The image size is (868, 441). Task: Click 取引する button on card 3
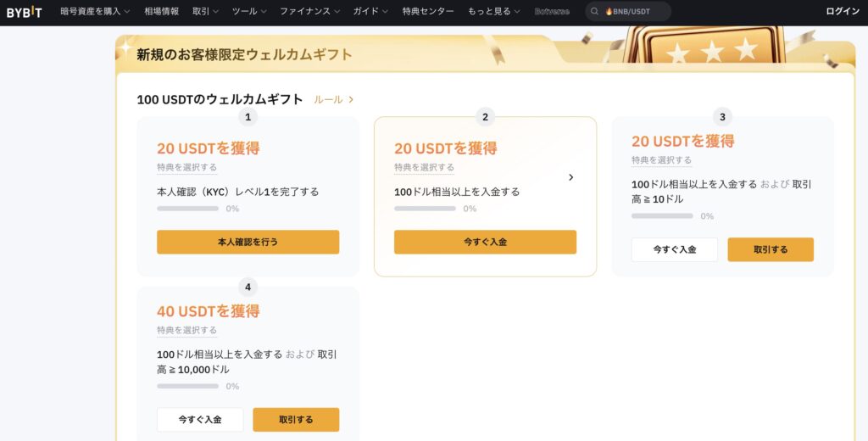[x=771, y=249]
